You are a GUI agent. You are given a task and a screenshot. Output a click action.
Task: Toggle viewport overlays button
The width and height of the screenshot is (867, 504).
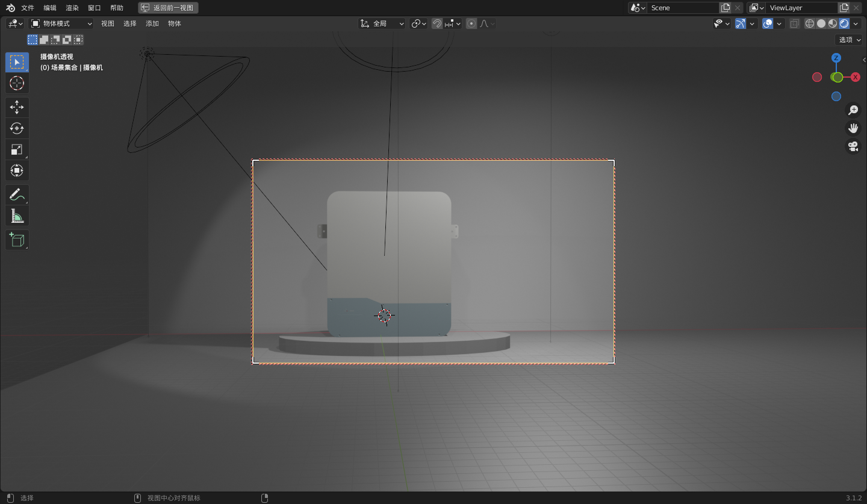pos(768,23)
